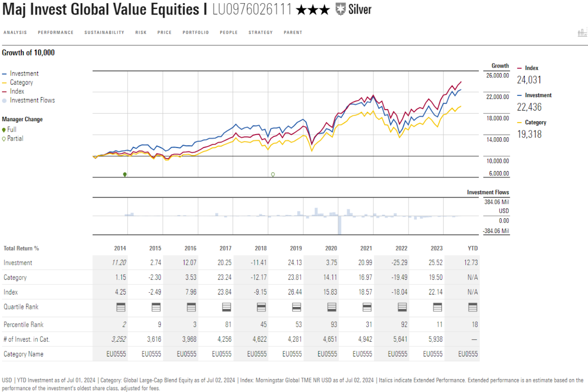Click 2014 number of investments 3,252
The image size is (588, 392).
pos(119,340)
